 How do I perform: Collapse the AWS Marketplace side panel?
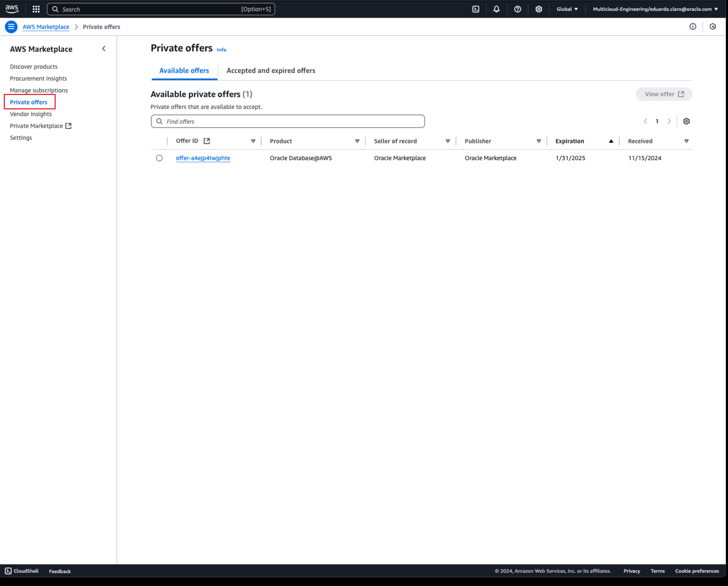tap(104, 49)
